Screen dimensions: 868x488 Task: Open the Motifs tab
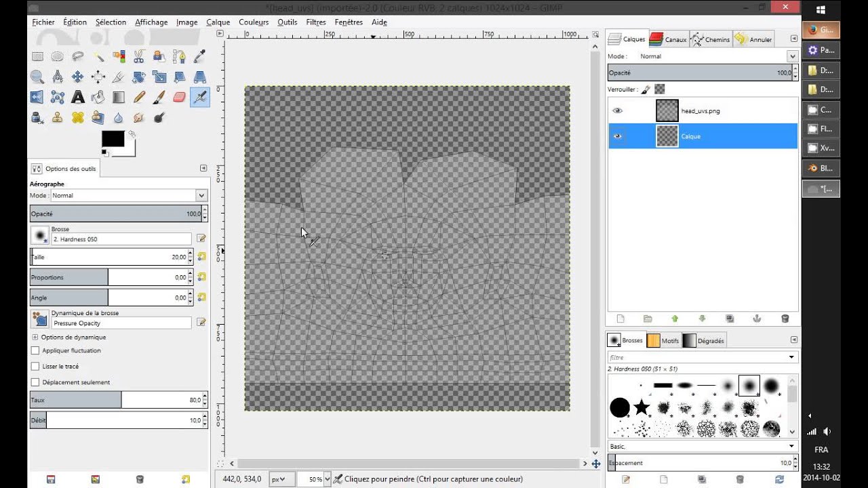point(663,341)
